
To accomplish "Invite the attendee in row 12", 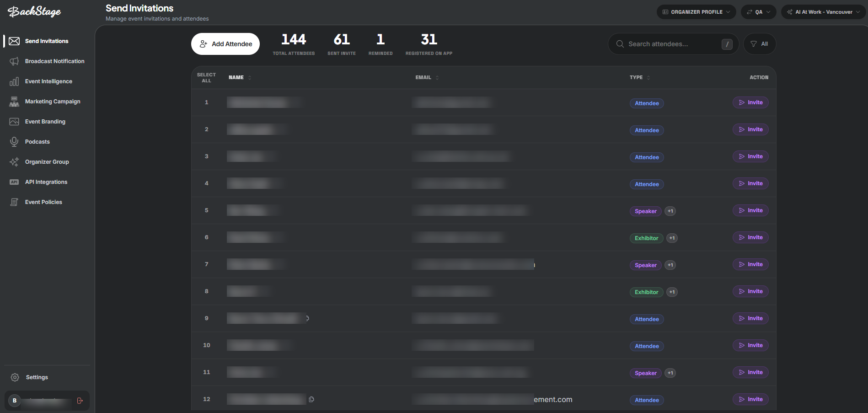I will [x=750, y=399].
